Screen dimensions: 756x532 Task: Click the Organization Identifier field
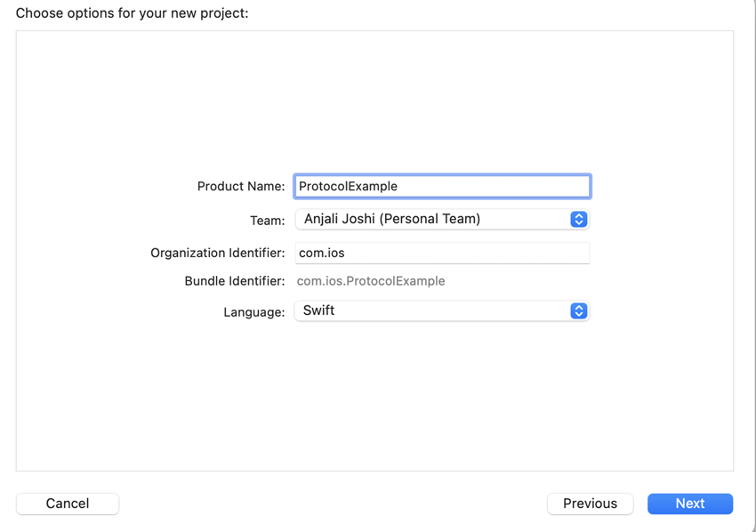pyautogui.click(x=442, y=253)
